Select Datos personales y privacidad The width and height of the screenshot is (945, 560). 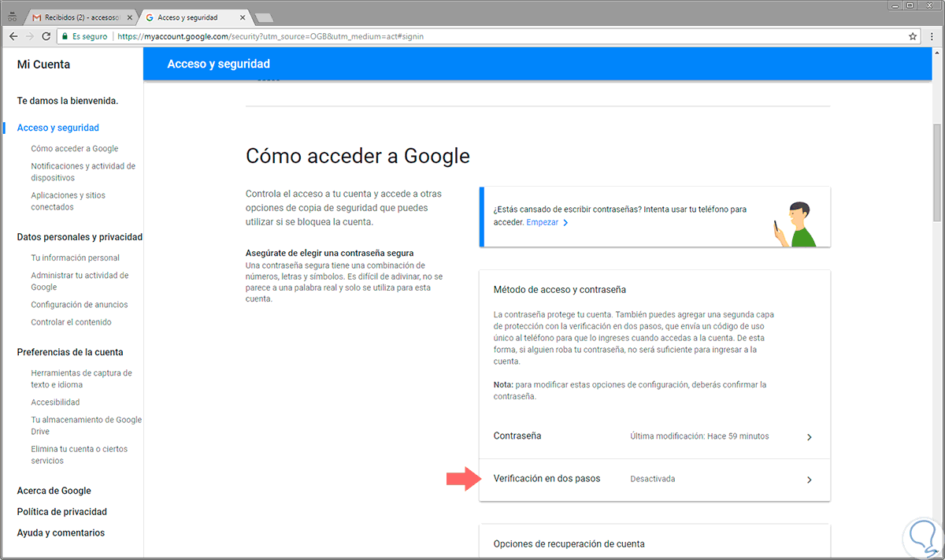click(80, 237)
